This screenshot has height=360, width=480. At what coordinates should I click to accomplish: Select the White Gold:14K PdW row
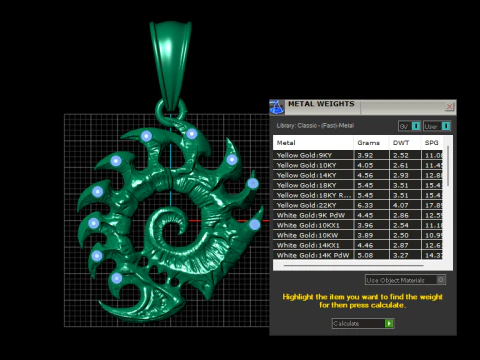click(x=358, y=255)
